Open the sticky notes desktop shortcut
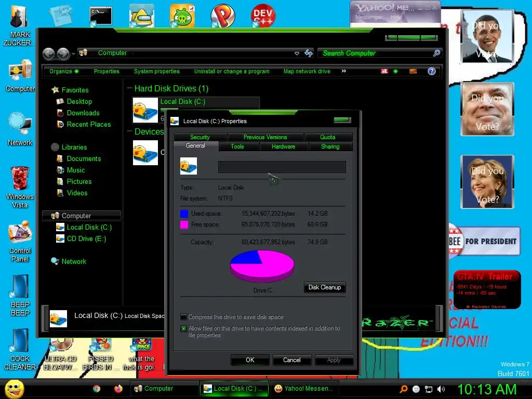 tap(60, 16)
